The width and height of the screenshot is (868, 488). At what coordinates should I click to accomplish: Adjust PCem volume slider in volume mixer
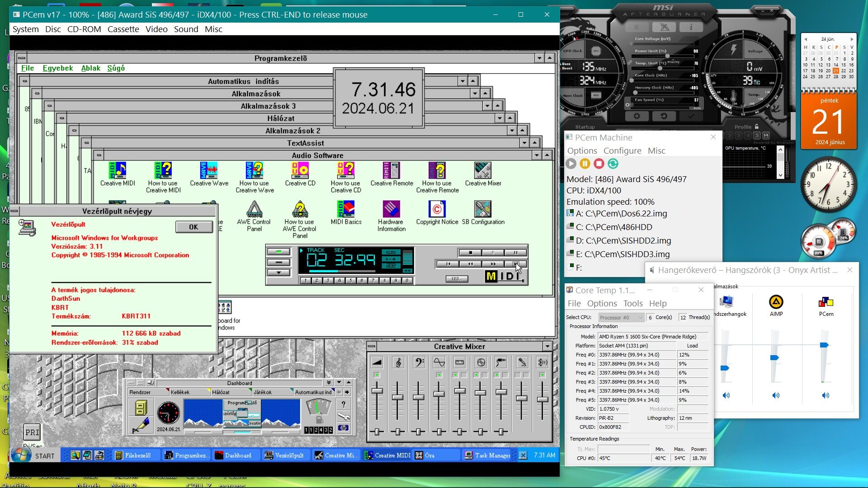pos(824,345)
